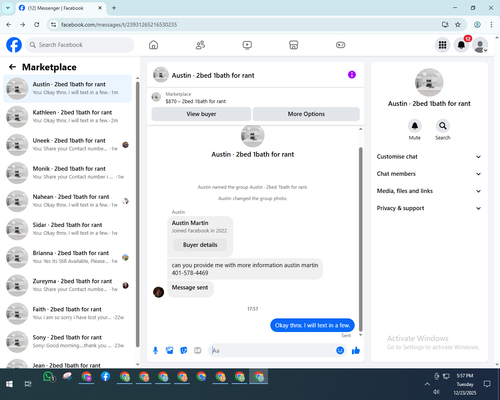The image size is (500, 400).
Task: Open the tab search dropdown arrow
Action: (x=8, y=8)
